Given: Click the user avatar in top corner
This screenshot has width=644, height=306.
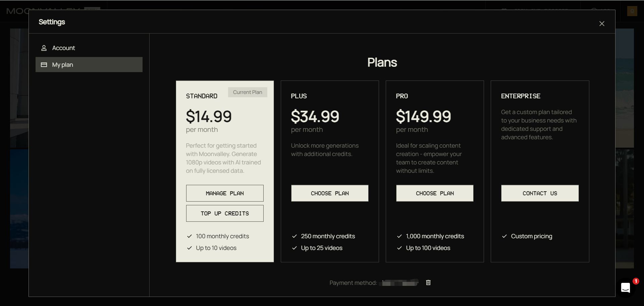Looking at the screenshot, I should click(x=632, y=11).
